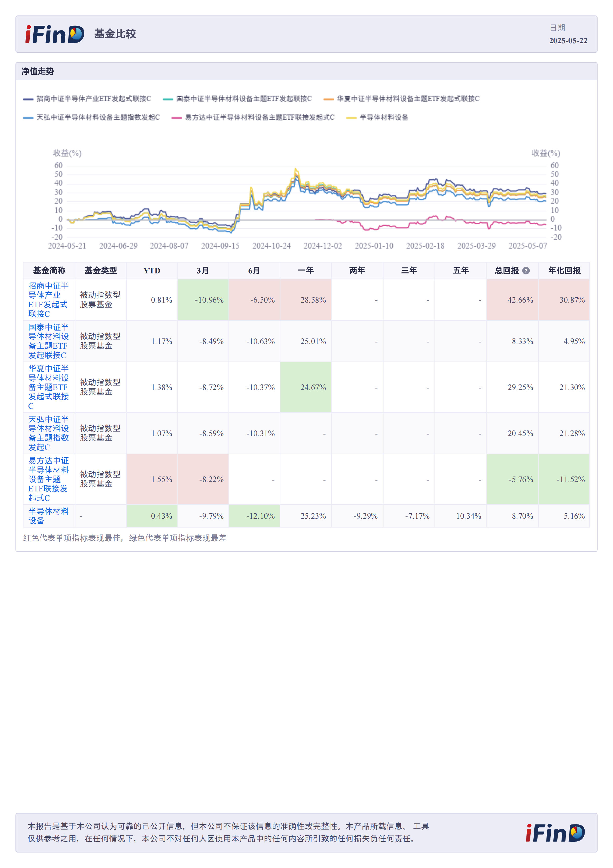Viewport: 613px width, 868px height.
Task: Click the 8.33% total return cell
Action: (513, 341)
